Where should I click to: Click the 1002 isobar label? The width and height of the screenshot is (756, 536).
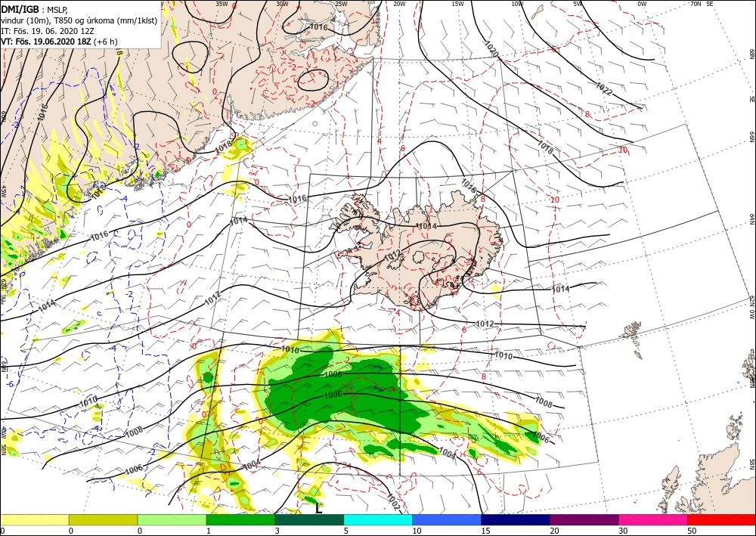pos(393,502)
